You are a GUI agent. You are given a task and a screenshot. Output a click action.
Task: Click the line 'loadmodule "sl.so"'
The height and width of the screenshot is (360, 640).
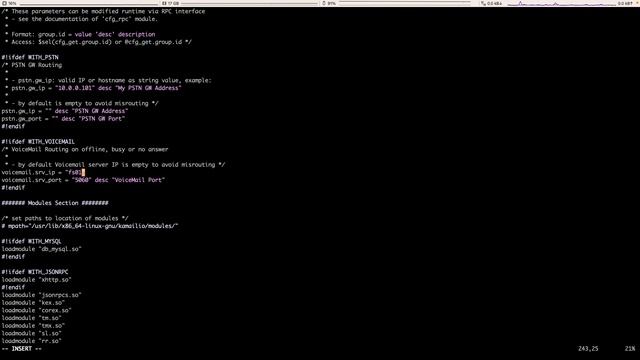[x=31, y=333]
